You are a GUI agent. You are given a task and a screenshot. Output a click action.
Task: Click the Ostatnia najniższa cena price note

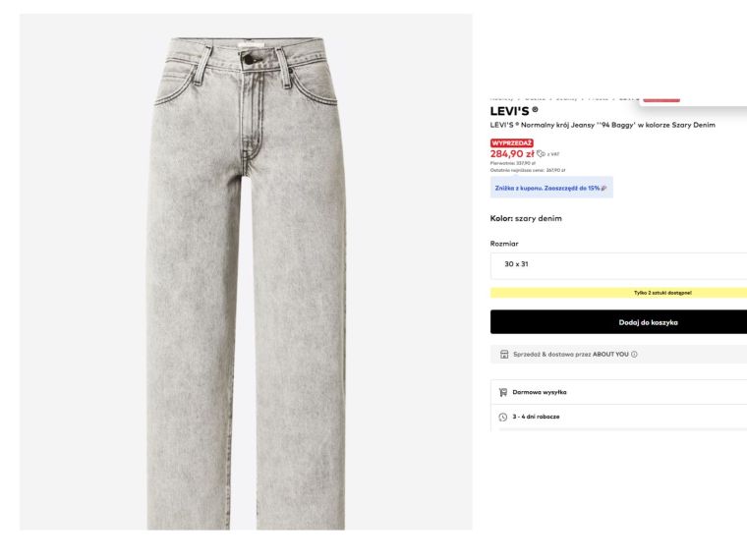coord(528,170)
